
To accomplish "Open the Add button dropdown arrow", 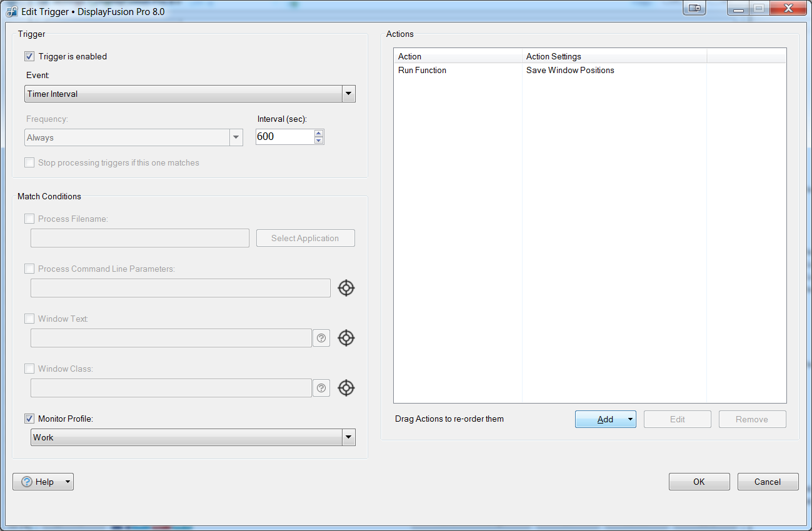I will [x=630, y=419].
